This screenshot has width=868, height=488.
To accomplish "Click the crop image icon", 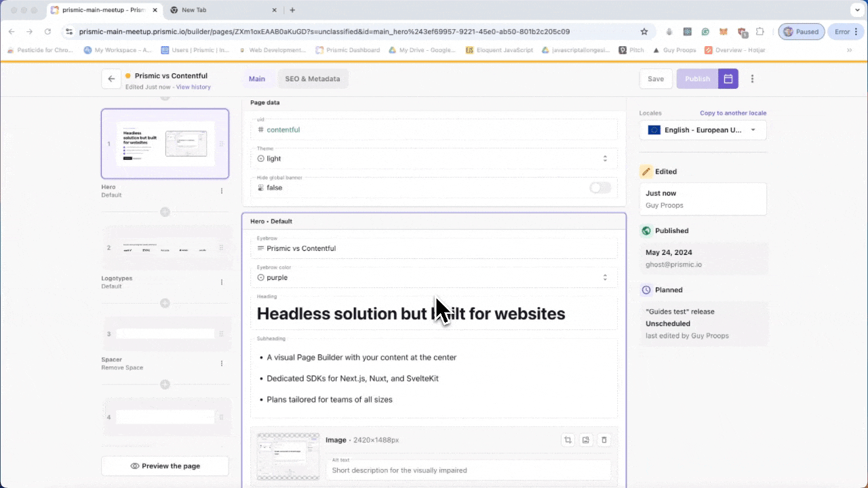I will [x=568, y=440].
